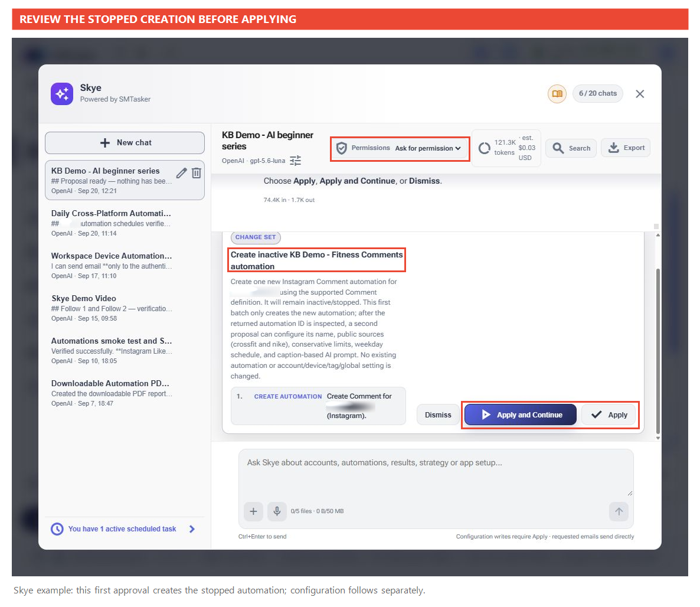Viewport: 700px width, 607px height.
Task: Click the chat vertical scrollbar thumb
Action: 658,351
